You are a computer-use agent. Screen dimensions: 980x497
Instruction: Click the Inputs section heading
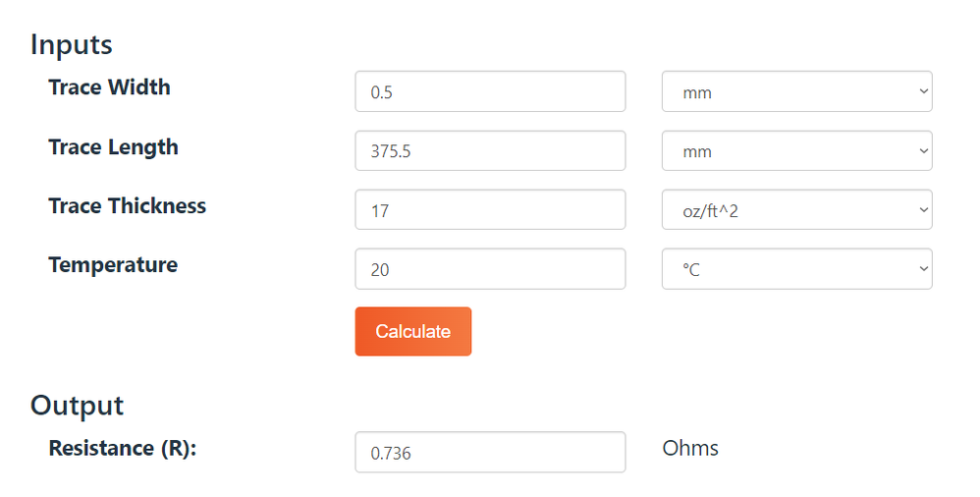[71, 44]
